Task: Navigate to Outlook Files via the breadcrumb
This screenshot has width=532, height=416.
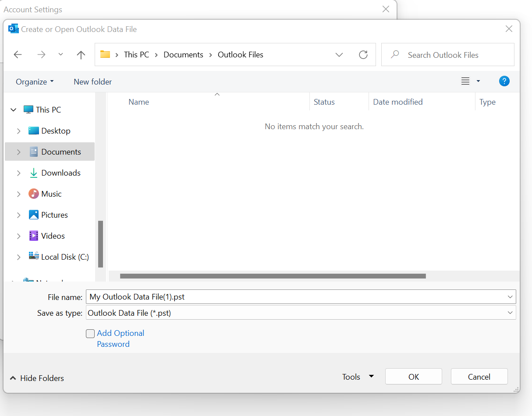Action: [240, 54]
